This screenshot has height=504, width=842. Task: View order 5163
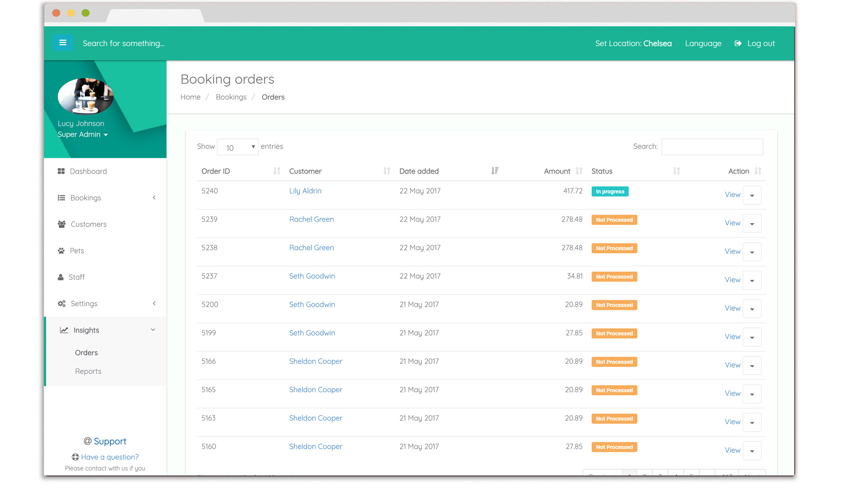point(732,422)
